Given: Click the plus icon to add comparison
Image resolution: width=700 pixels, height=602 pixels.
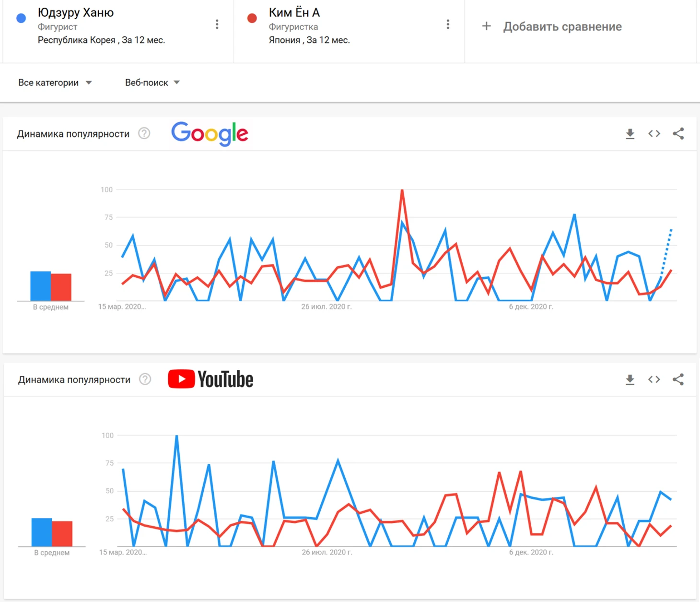Looking at the screenshot, I should coord(486,26).
